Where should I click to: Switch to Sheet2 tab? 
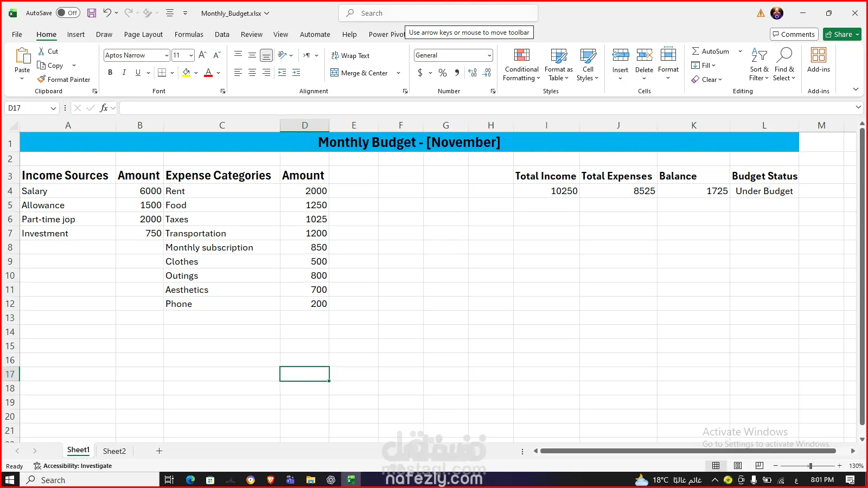pos(114,451)
